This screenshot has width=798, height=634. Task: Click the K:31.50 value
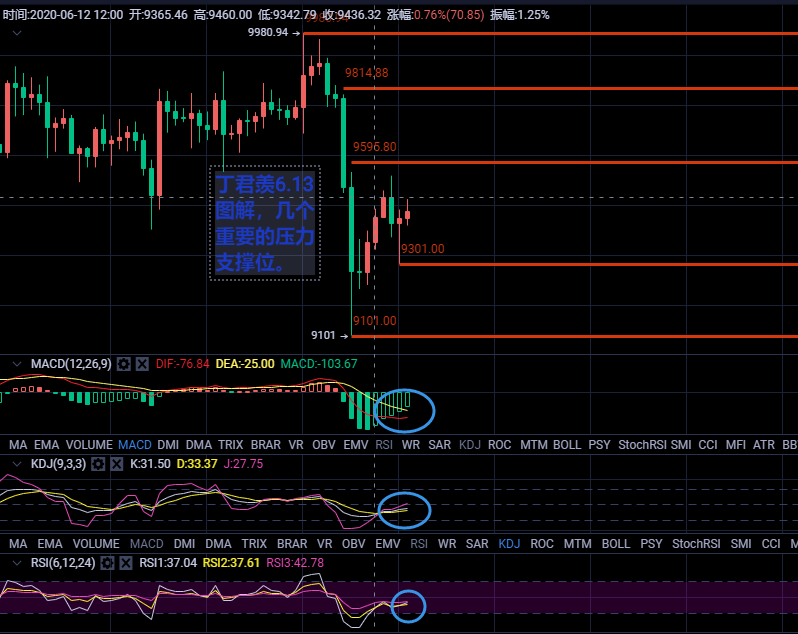(150, 464)
